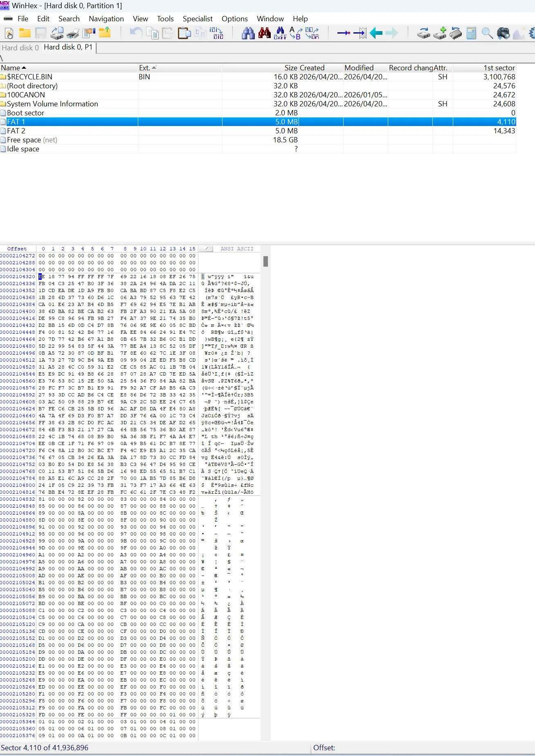Click the Open Folder icon with green arrow
535x756 pixels.
(x=105, y=33)
